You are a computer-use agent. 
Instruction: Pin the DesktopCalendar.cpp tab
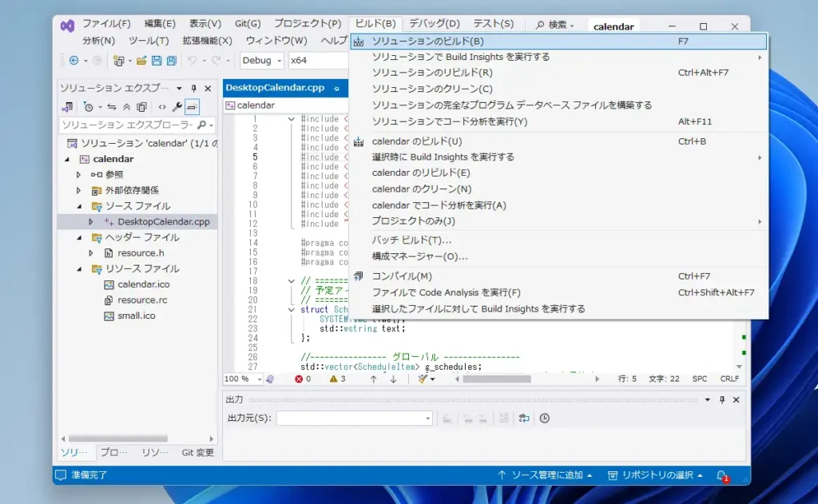[x=336, y=89]
